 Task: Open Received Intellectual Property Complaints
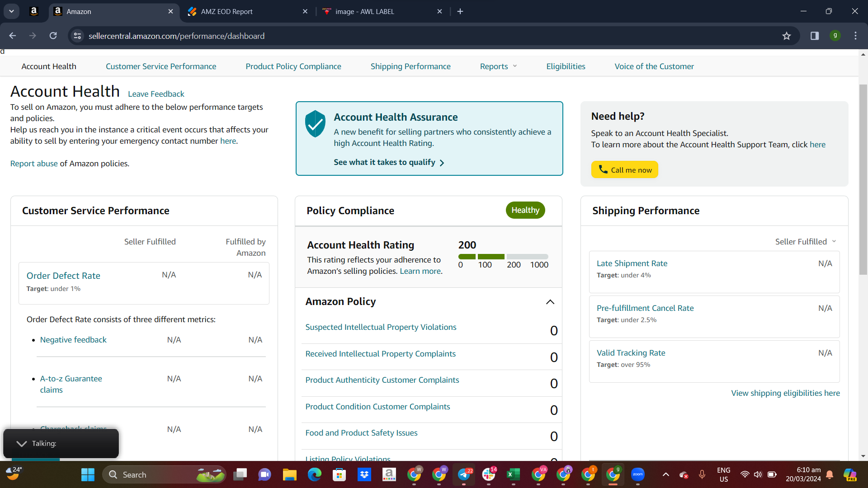380,354
